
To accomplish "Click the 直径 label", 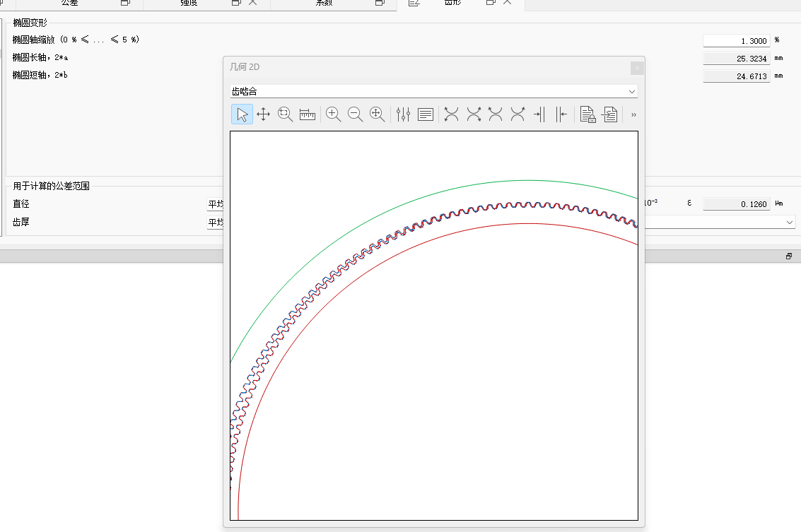I will [x=21, y=203].
